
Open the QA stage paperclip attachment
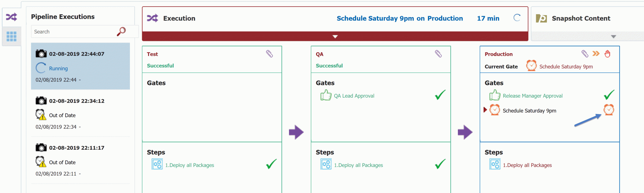[438, 54]
